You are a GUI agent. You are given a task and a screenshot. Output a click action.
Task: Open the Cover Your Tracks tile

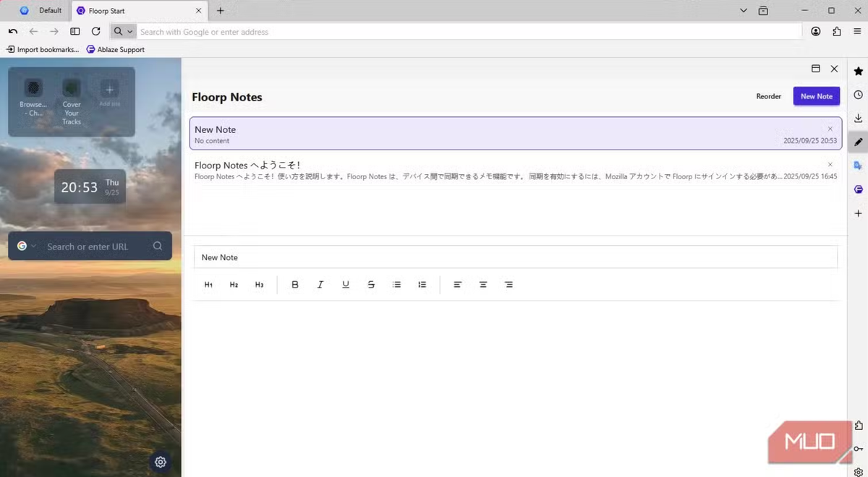(x=71, y=101)
